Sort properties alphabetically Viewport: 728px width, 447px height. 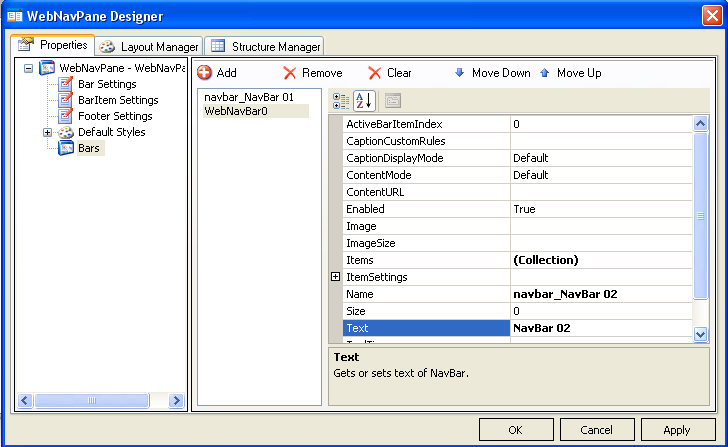coord(364,101)
